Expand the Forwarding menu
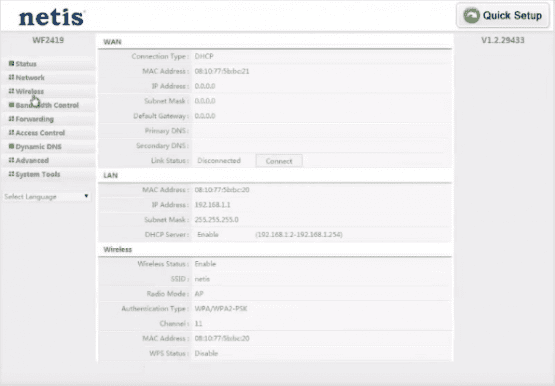The image size is (555, 386). [35, 119]
